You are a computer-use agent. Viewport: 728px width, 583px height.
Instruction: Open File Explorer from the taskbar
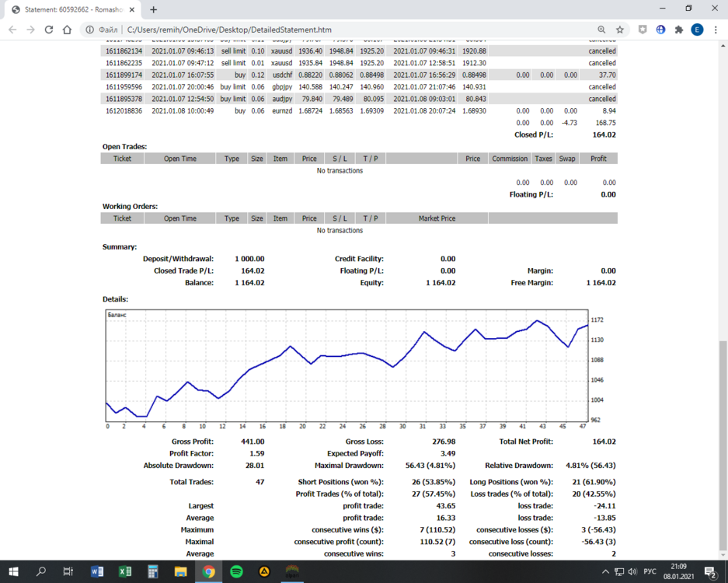tap(180, 571)
